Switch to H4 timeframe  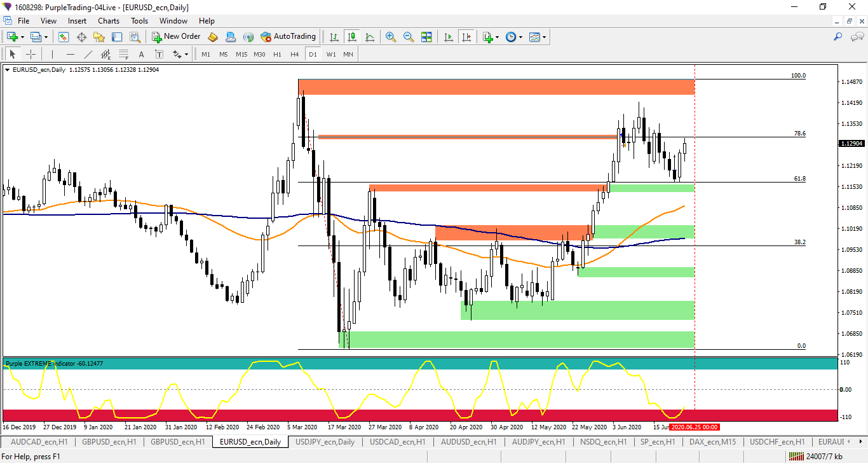(x=295, y=54)
